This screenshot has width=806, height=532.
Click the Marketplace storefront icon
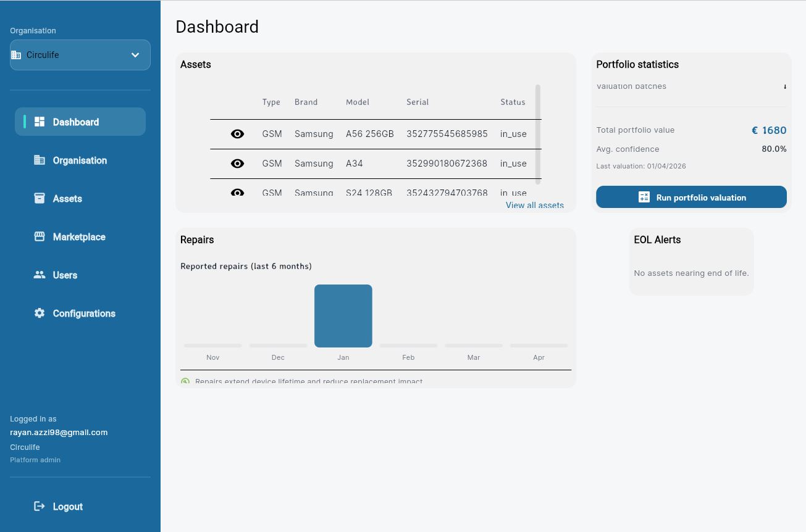(40, 236)
